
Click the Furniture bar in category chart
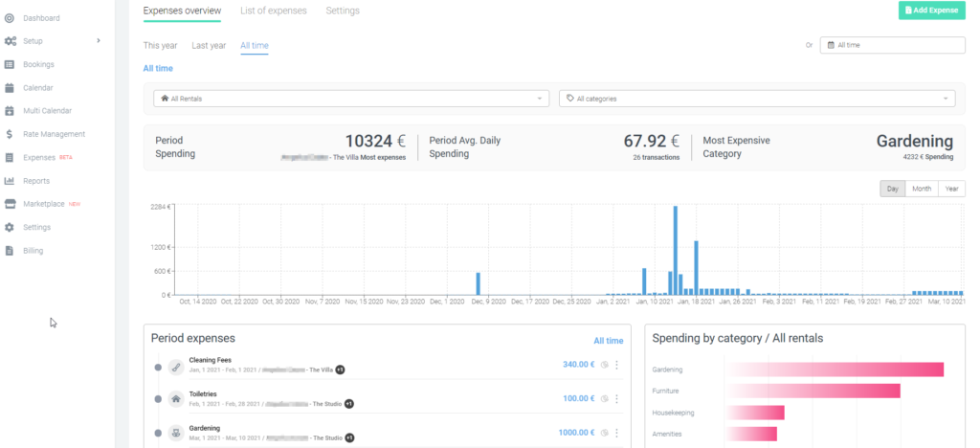click(813, 392)
